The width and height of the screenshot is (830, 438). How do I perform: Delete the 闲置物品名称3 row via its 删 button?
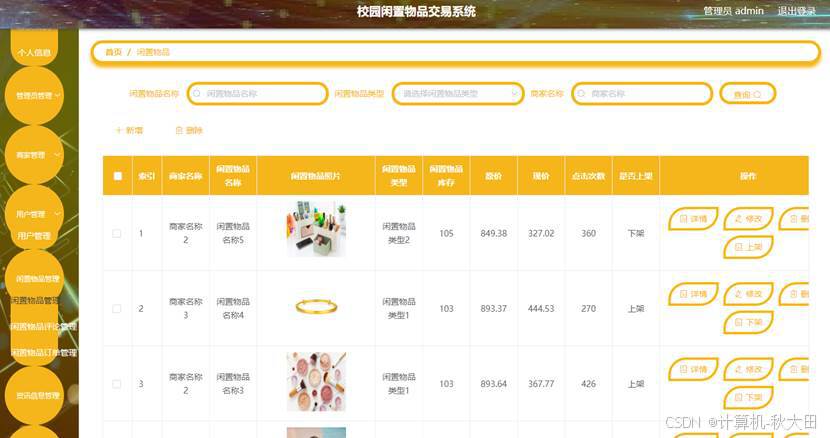[793, 369]
